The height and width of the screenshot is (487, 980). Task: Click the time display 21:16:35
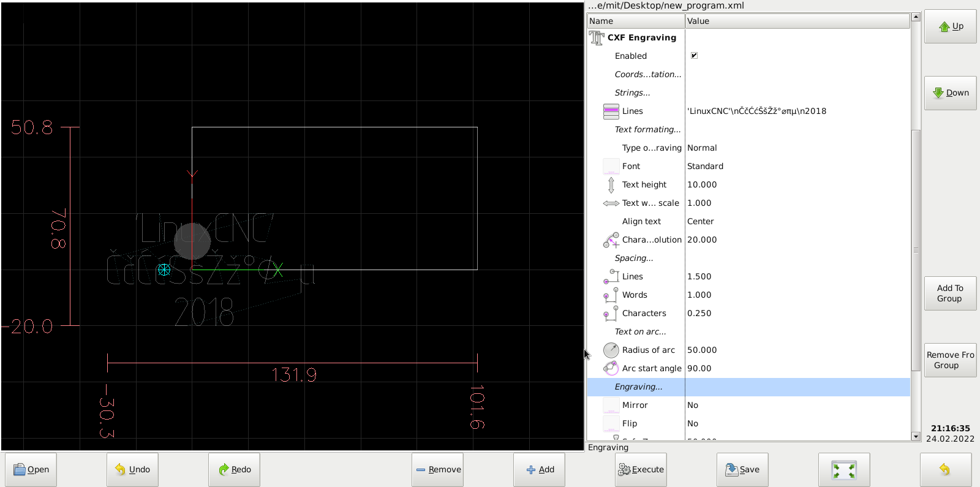click(951, 428)
